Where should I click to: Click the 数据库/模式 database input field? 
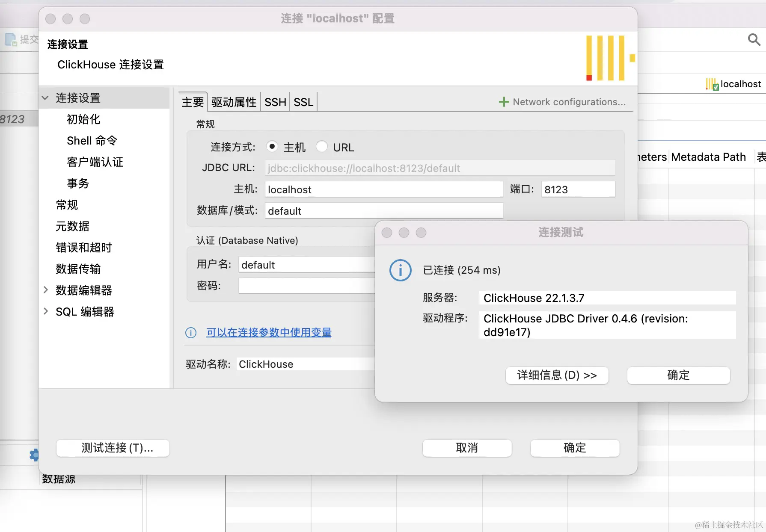click(x=384, y=211)
